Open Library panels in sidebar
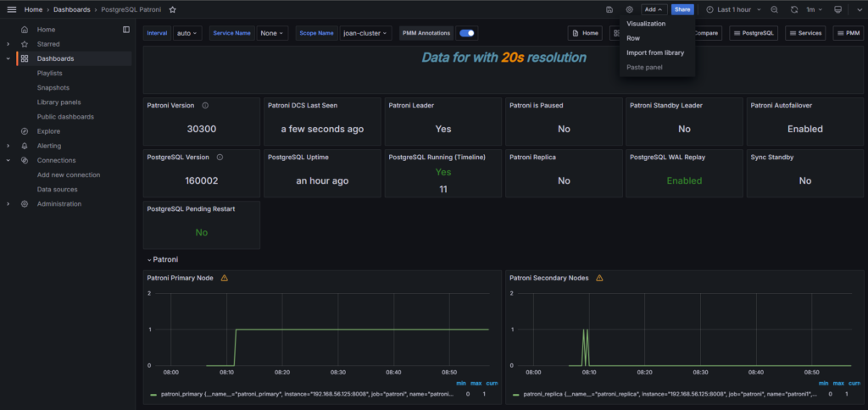The image size is (868, 410). point(58,102)
